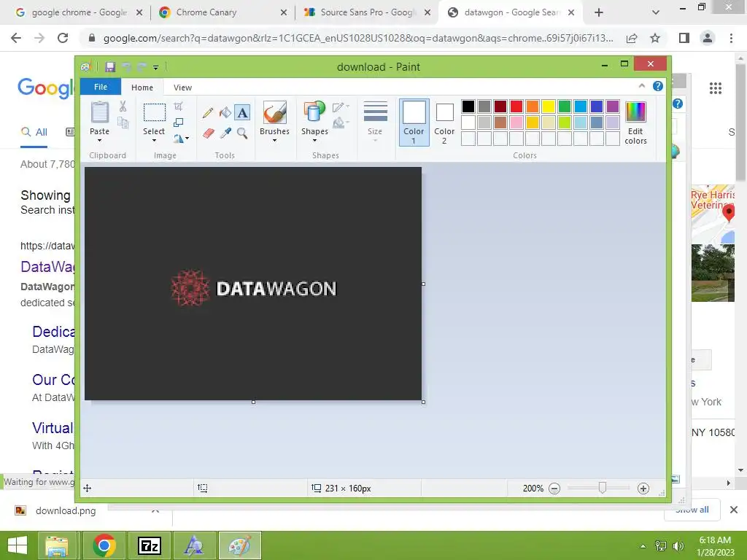Click the Copy icon in Clipboard group
This screenshot has height=560, width=747.
point(123,122)
